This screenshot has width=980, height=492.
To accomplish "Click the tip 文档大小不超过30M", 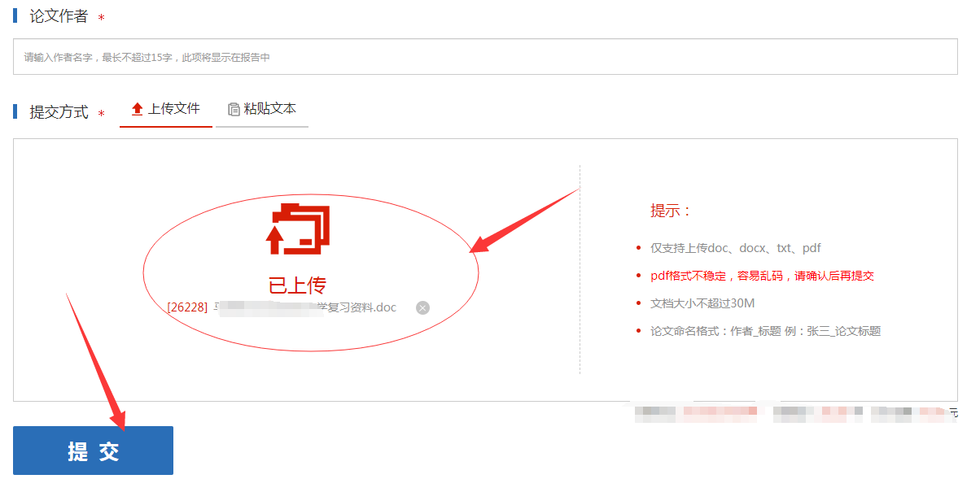I will pyautogui.click(x=702, y=304).
